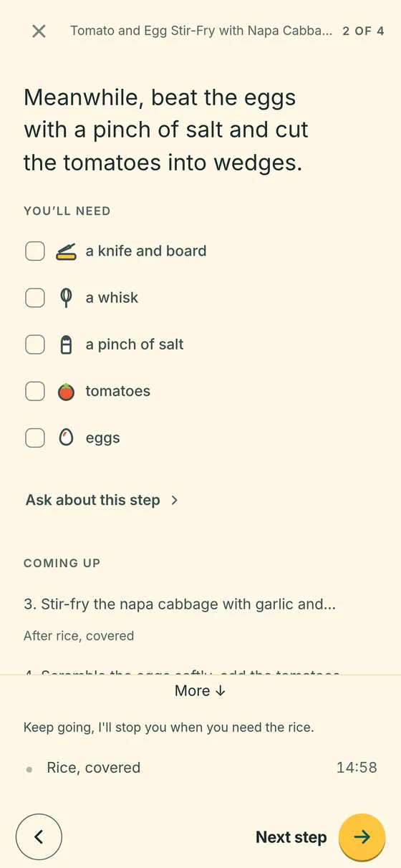Mark a pinch of salt as ready

pyautogui.click(x=35, y=344)
